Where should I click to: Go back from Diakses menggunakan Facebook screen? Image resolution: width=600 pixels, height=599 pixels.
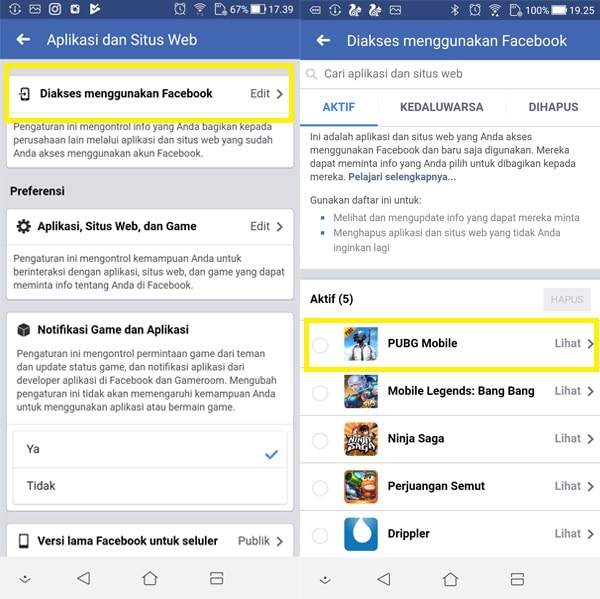[323, 40]
